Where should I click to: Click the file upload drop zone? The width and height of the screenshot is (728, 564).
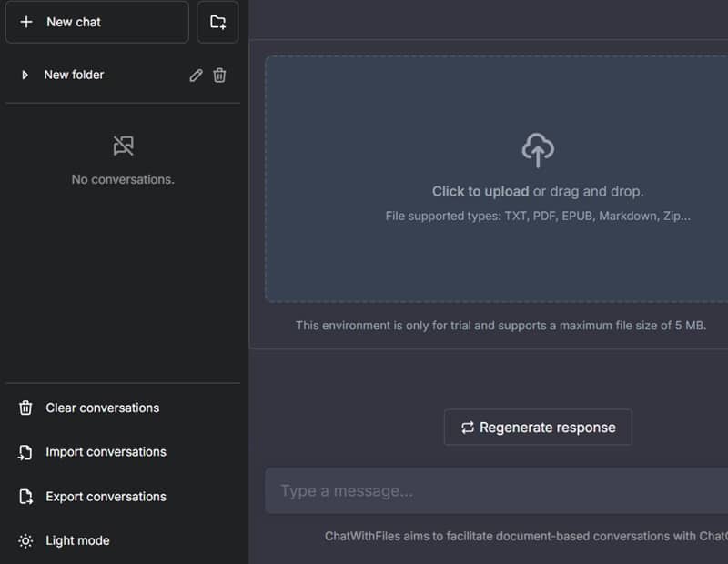tap(496, 178)
